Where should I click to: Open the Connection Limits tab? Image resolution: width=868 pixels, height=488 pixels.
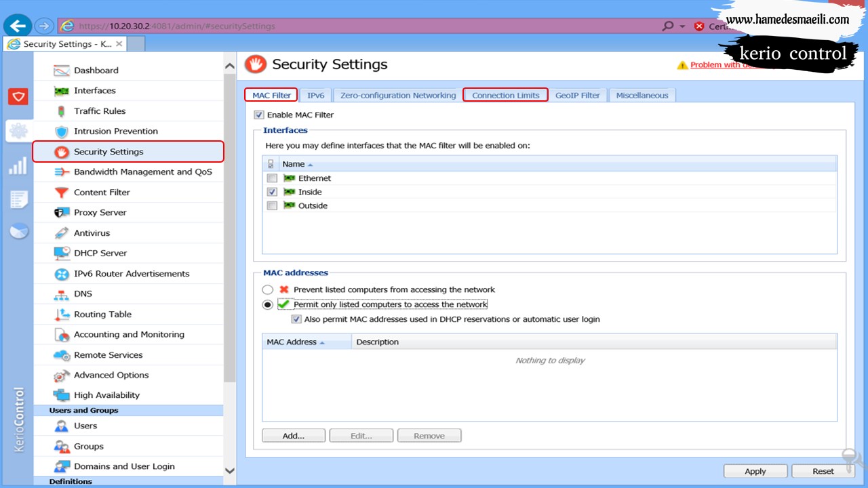(506, 96)
